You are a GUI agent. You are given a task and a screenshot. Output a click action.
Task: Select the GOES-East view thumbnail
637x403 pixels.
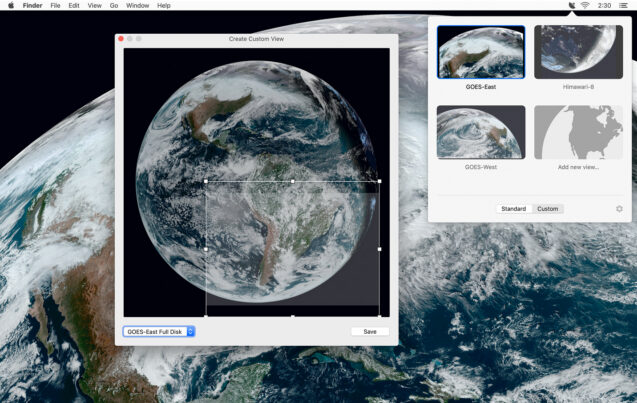pos(481,52)
